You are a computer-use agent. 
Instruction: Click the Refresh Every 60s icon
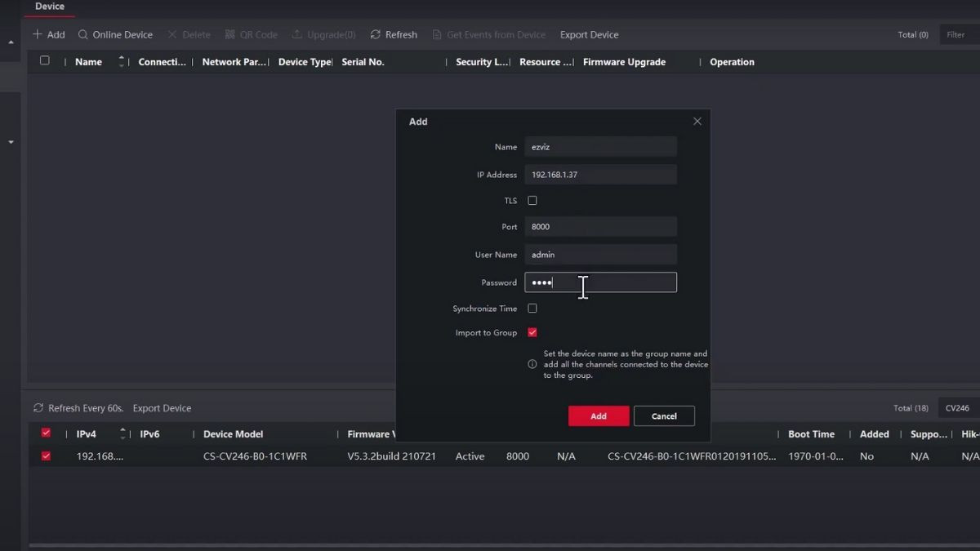pos(38,408)
